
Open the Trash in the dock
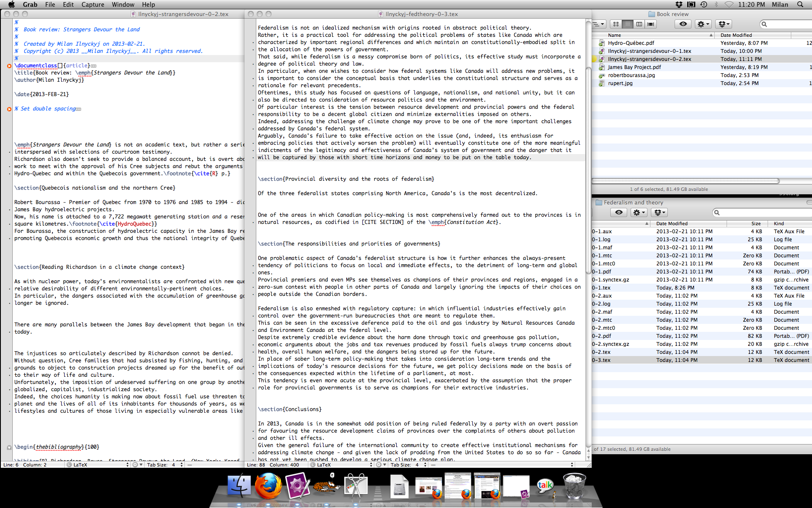tap(574, 486)
